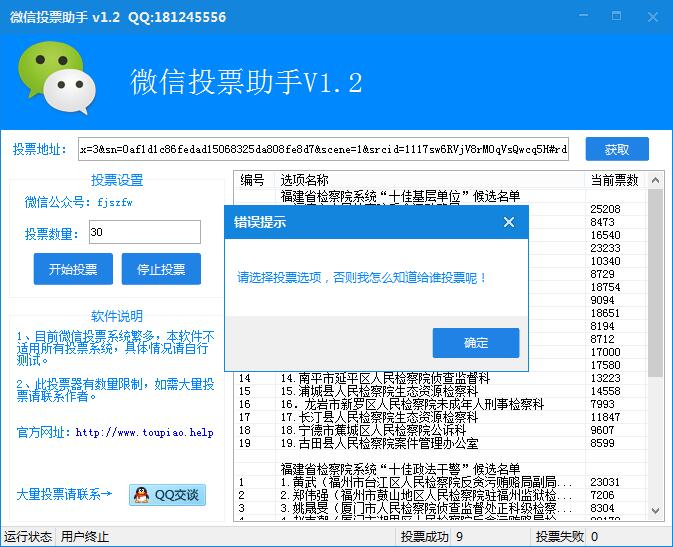The width and height of the screenshot is (673, 547).
Task: Start voting with 开始投票 button
Action: click(73, 269)
